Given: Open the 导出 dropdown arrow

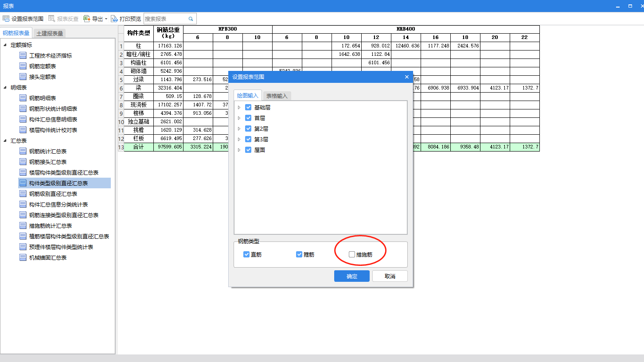Looking at the screenshot, I should pos(106,19).
